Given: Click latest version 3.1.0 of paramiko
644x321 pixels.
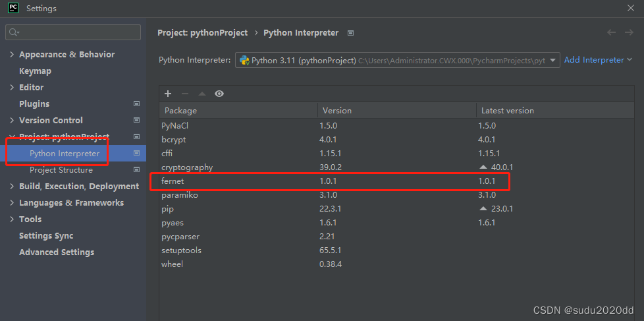Looking at the screenshot, I should [x=487, y=195].
